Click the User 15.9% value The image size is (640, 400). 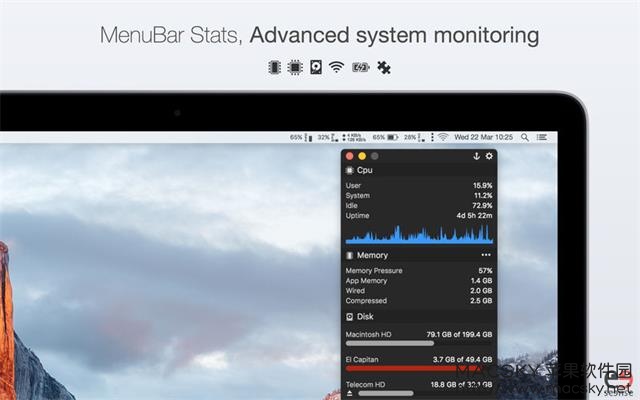point(482,186)
